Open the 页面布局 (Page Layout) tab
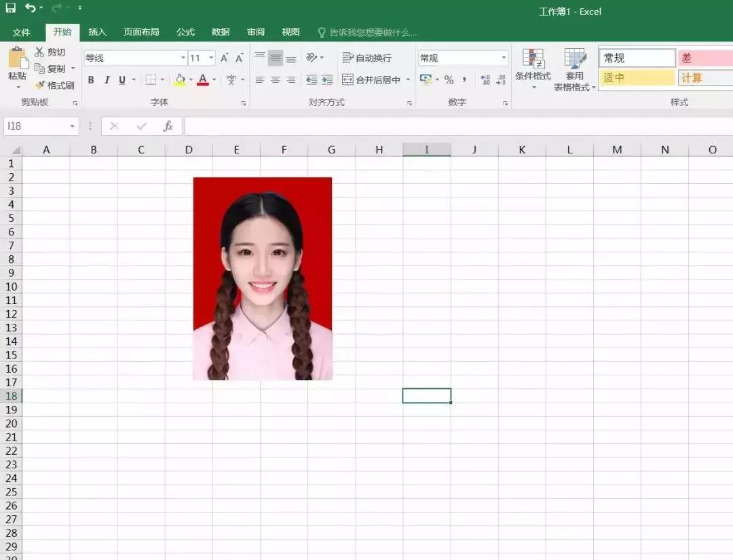The height and width of the screenshot is (560, 733). pyautogui.click(x=141, y=32)
